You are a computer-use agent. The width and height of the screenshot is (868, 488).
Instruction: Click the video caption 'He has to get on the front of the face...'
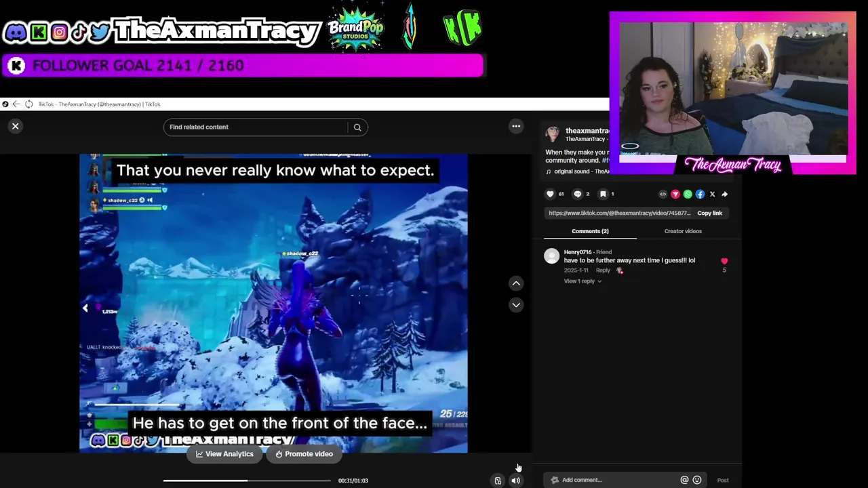[279, 423]
